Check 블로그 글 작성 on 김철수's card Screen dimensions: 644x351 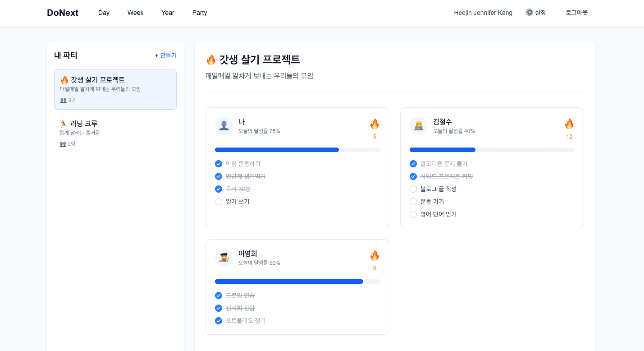[413, 189]
